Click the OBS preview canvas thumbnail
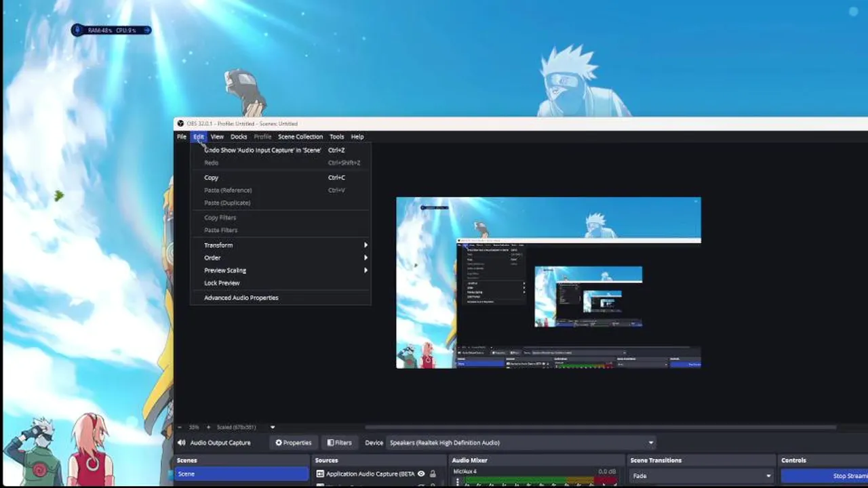Image resolution: width=868 pixels, height=488 pixels. click(549, 283)
